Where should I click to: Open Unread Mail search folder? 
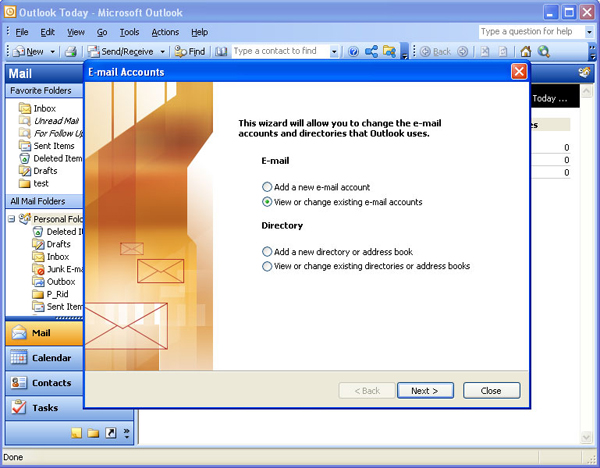coord(49,121)
